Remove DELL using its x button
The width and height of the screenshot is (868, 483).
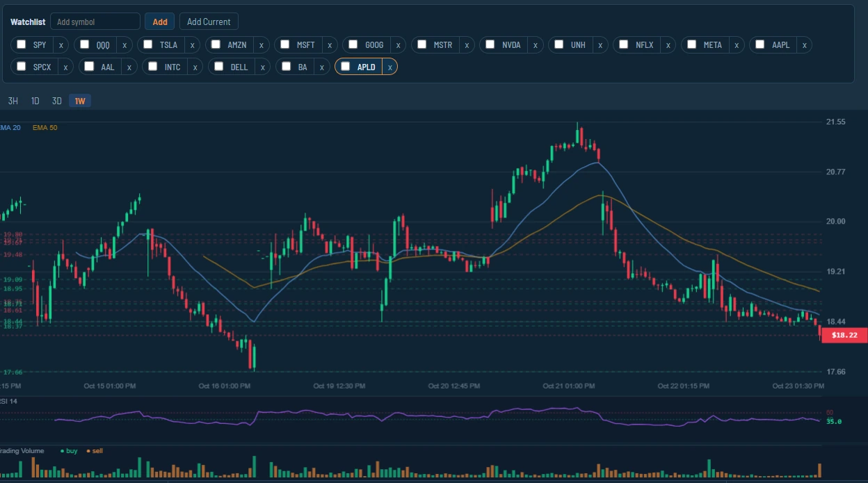click(x=263, y=67)
